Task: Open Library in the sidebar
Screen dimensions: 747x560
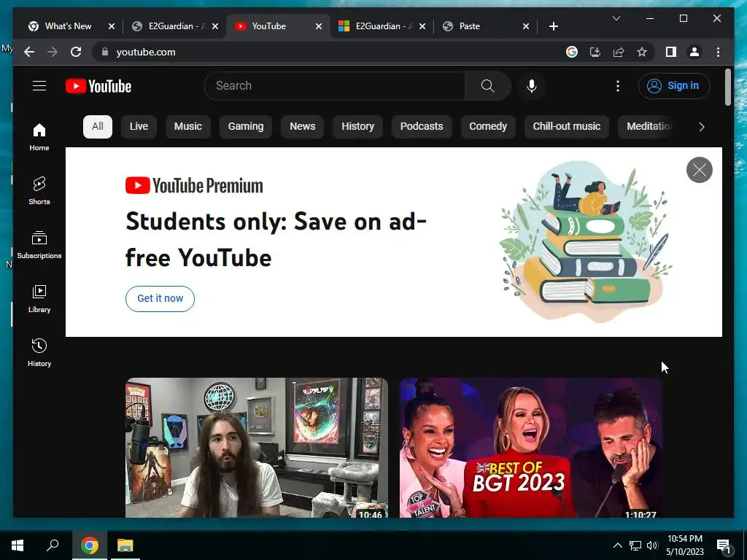Action: coord(39,298)
